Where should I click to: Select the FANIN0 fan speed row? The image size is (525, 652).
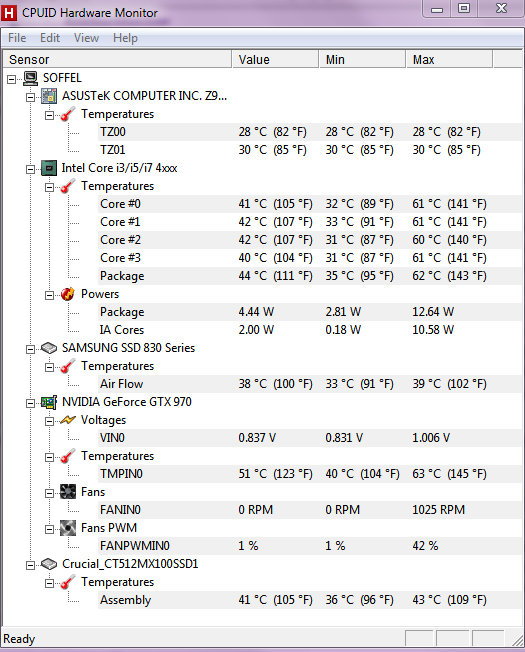310,510
